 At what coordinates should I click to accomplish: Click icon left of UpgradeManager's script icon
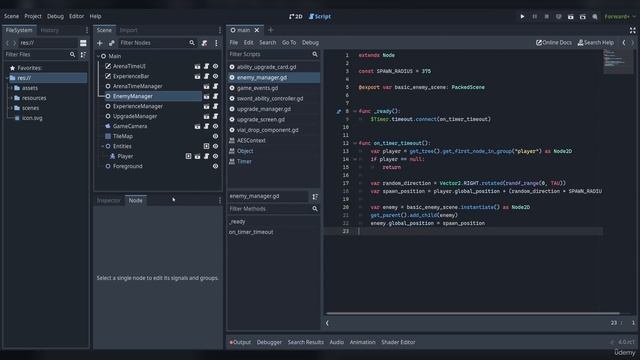[x=207, y=116]
